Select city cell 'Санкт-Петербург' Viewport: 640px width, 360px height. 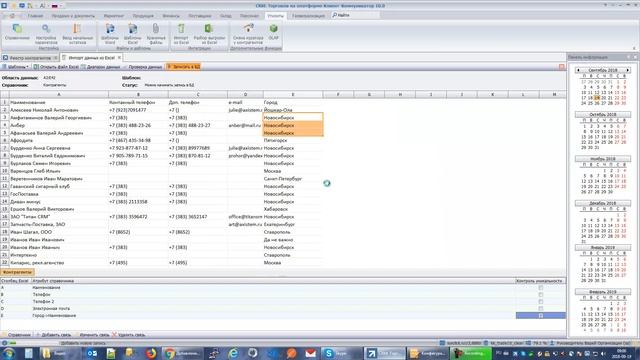pos(293,179)
